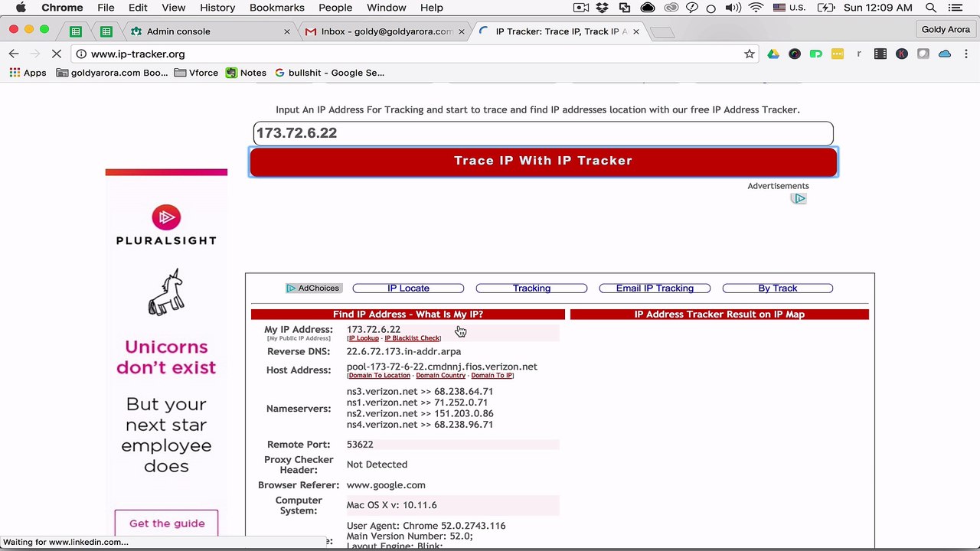This screenshot has height=551, width=980.
Task: Select ns3.verizon.net nameserver entry
Action: pos(420,391)
